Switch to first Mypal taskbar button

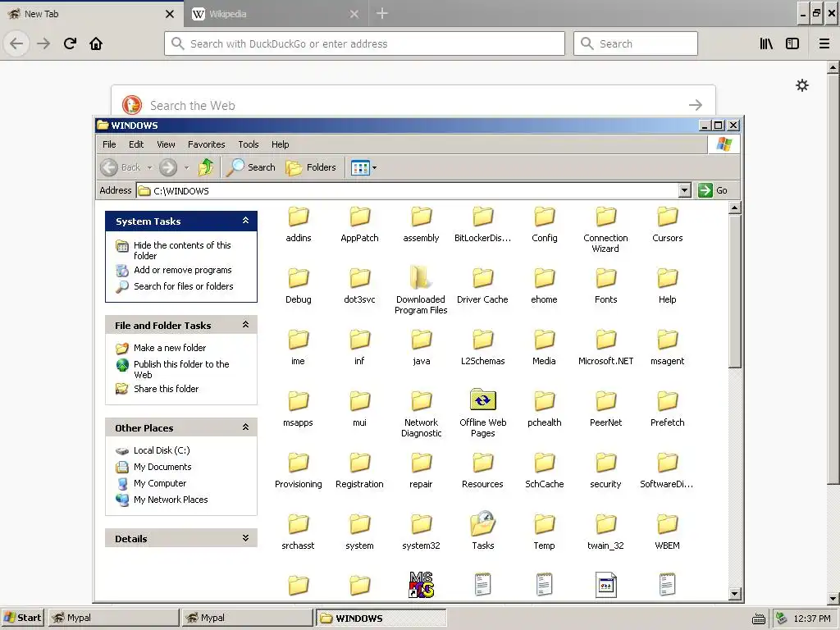114,618
